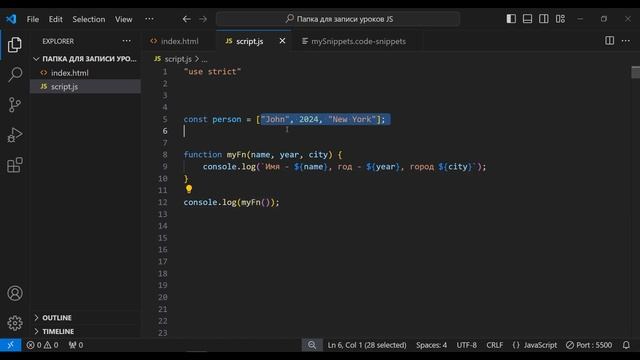Collapse the ПАПКА ДЛЯ ЗАПИСИ УРО... folder section
Image resolution: width=640 pixels, height=360 pixels.
click(x=85, y=59)
